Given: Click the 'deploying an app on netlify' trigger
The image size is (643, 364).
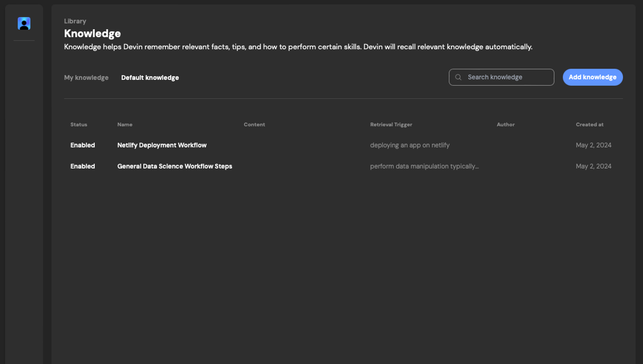Looking at the screenshot, I should point(410,145).
